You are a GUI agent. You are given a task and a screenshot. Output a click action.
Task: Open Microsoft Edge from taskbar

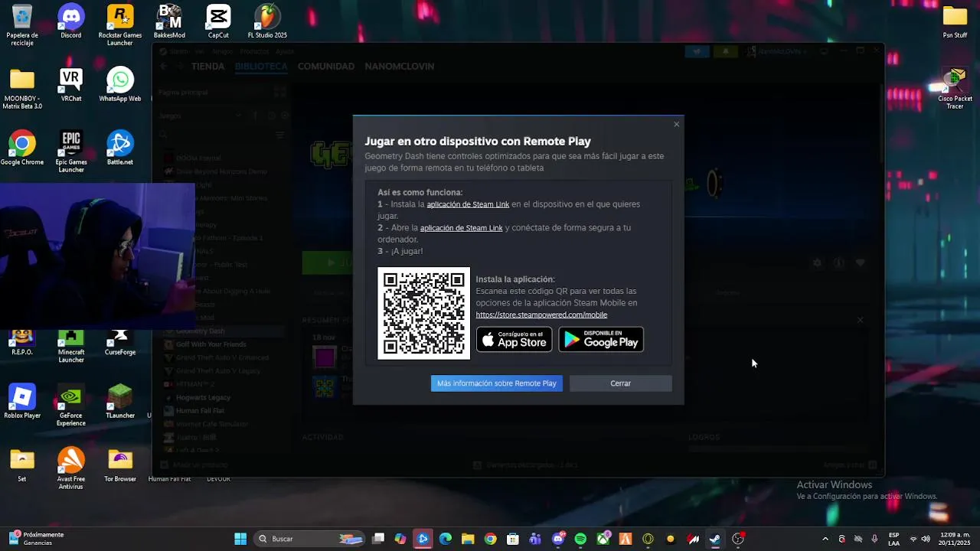(446, 539)
